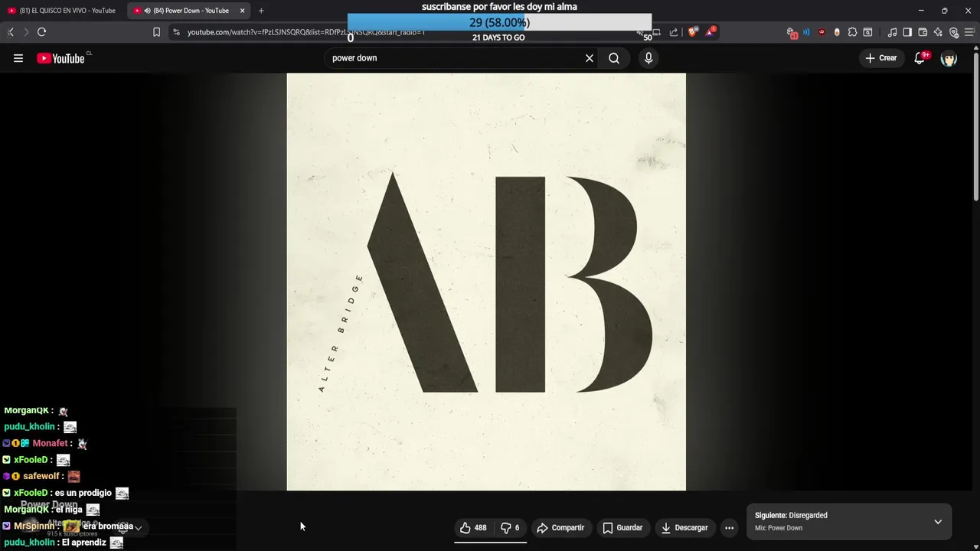Viewport: 980px width, 551px height.
Task: Open the Crear menu button
Action: click(881, 58)
